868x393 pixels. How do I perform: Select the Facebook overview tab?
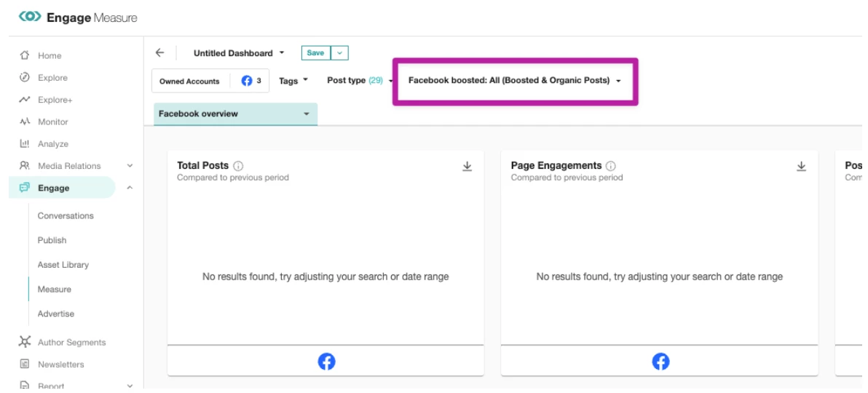click(235, 114)
